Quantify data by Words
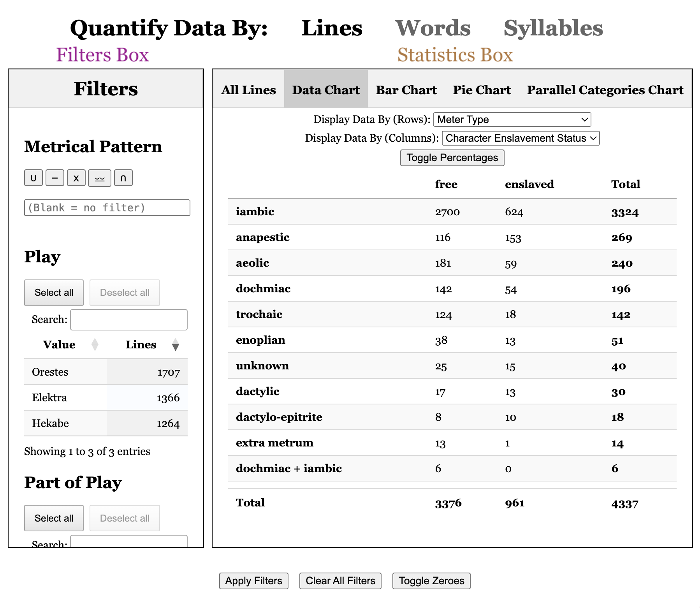 click(433, 28)
